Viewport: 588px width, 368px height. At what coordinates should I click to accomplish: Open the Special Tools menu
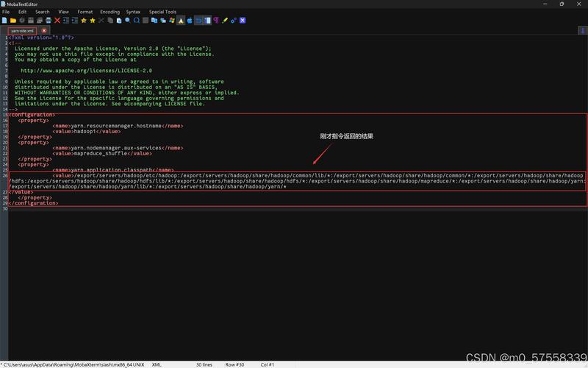(x=162, y=12)
